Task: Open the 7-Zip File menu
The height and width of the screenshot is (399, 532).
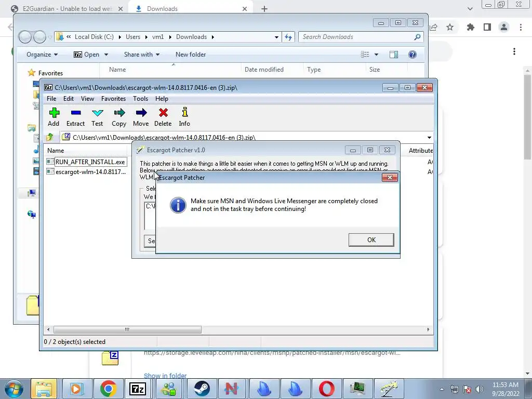Action: (51, 99)
